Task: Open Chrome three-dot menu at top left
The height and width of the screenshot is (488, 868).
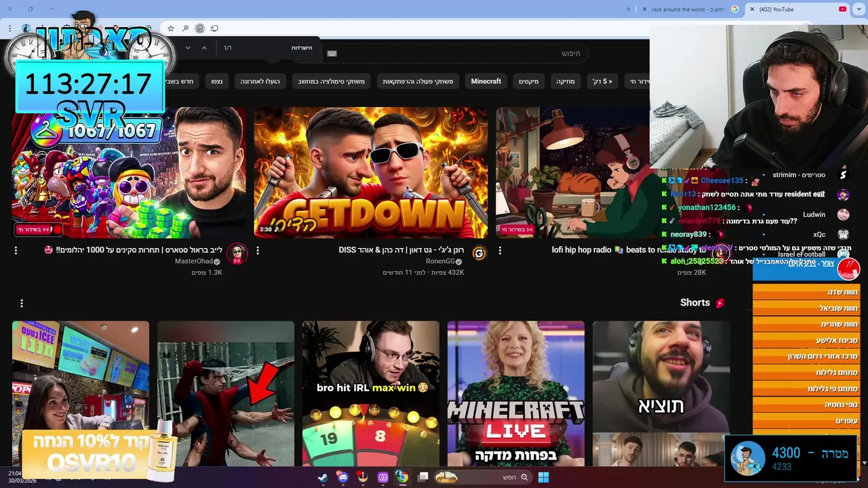Action: [9, 28]
